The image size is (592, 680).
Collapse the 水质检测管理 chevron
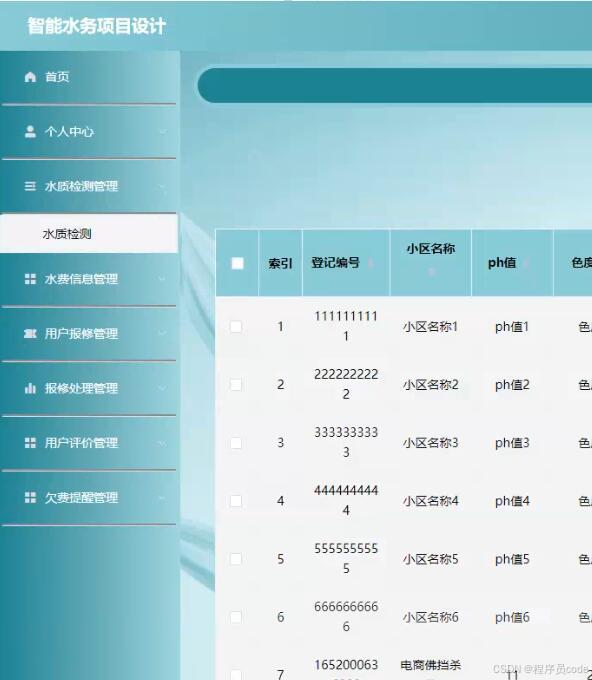point(163,186)
